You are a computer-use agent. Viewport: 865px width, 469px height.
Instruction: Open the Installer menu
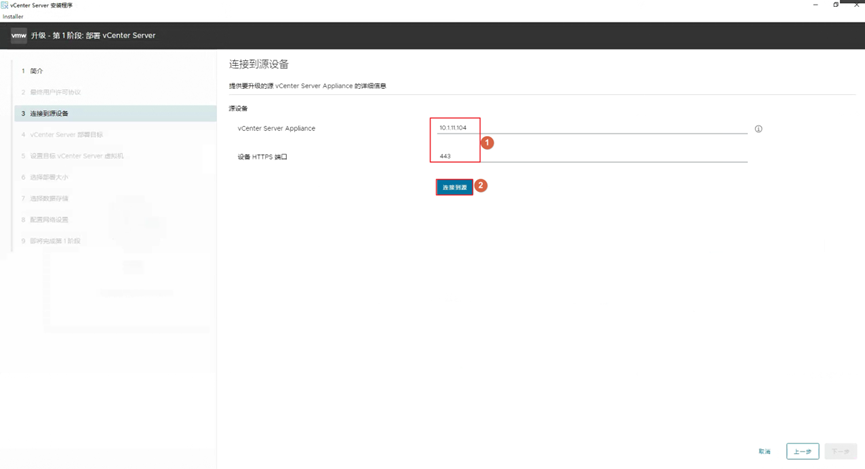pos(13,17)
